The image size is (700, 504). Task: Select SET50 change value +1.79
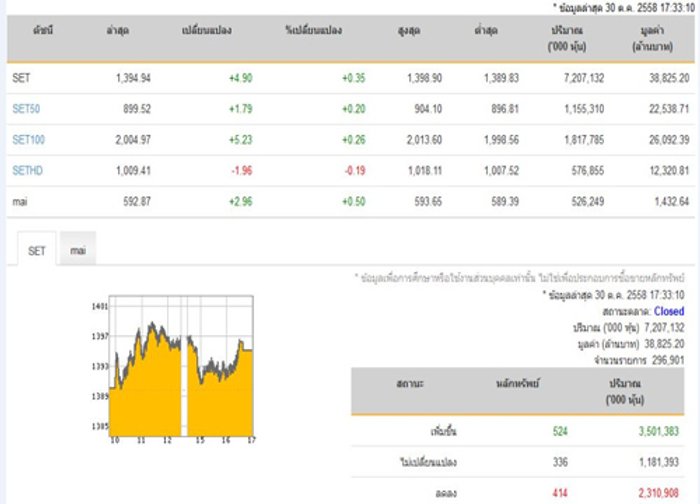(241, 108)
